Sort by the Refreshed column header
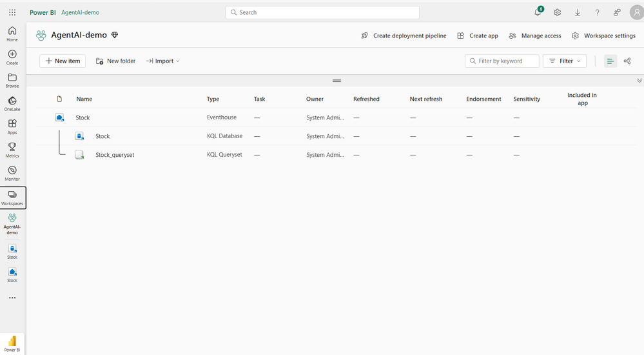 (366, 99)
